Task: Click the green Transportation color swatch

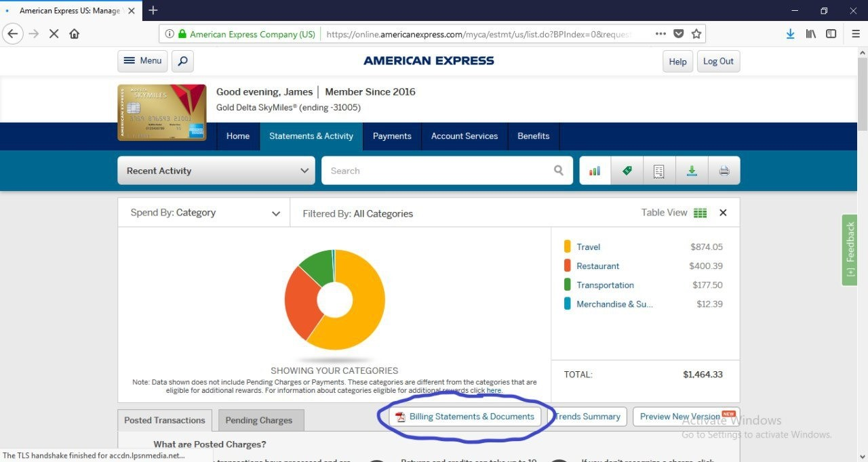Action: 567,285
